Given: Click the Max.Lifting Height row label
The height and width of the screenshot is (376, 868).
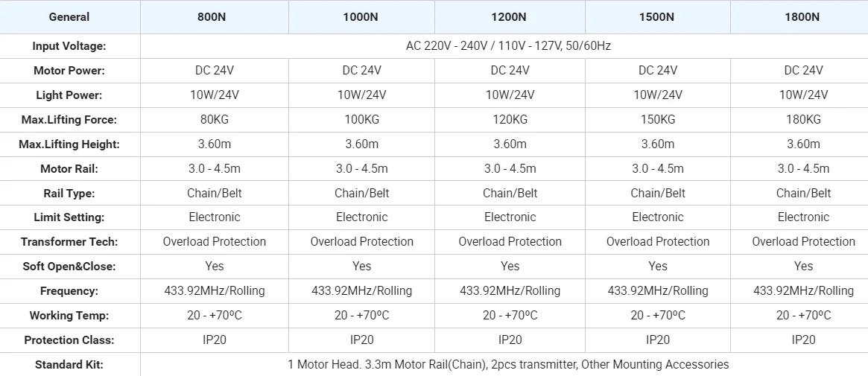Looking at the screenshot, I should coord(69,144).
